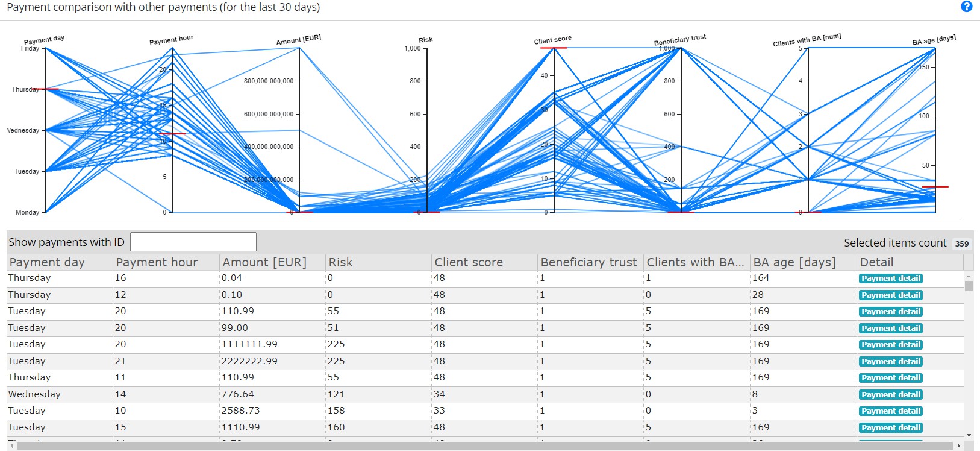Viewport: 980px width, 451px height.
Task: Click the Client score axis label in chart
Action: pyautogui.click(x=553, y=40)
